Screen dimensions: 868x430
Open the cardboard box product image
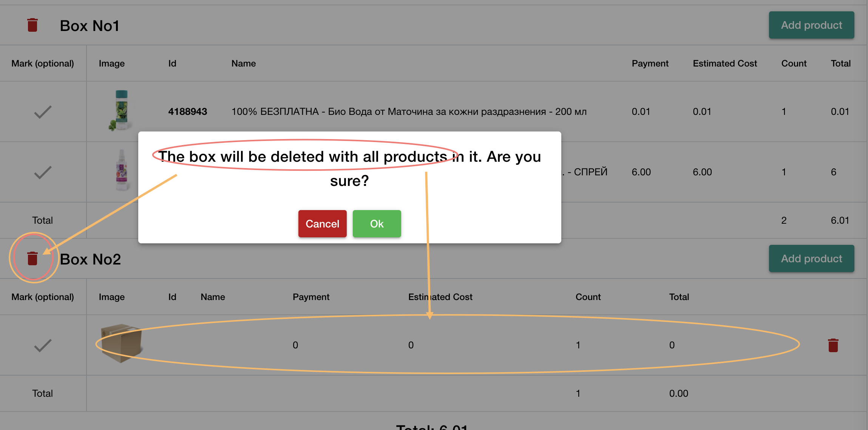(x=121, y=343)
